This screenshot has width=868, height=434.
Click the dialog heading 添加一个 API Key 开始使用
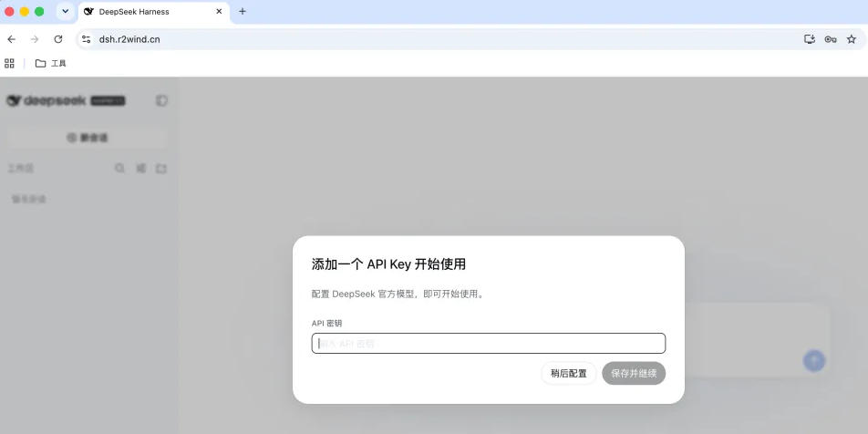[388, 264]
